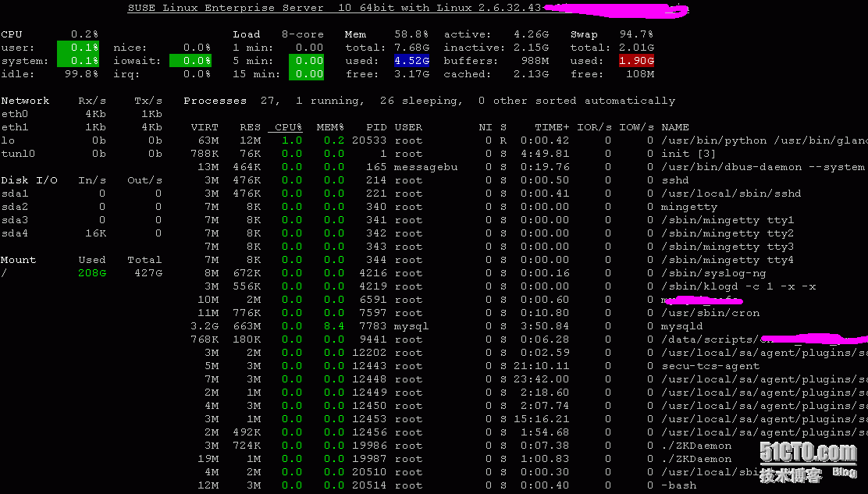The height and width of the screenshot is (494, 868).
Task: Click the NAME column header
Action: point(675,127)
